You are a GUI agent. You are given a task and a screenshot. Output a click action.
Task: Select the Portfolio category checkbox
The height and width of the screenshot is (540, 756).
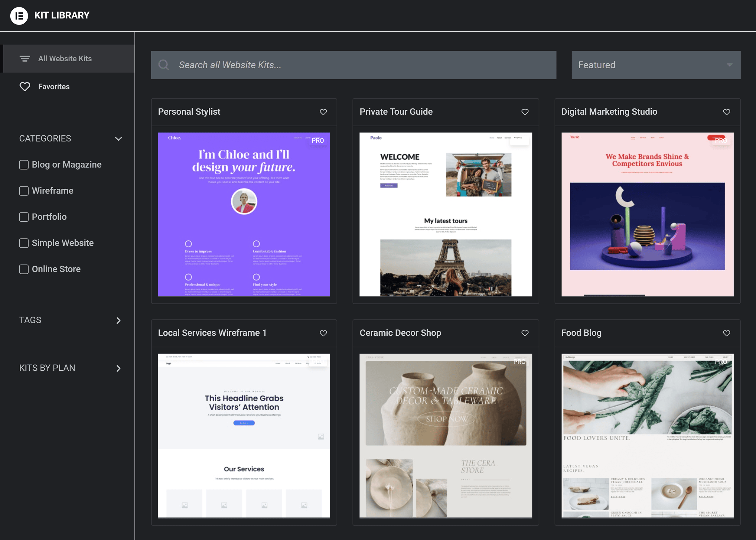point(24,217)
